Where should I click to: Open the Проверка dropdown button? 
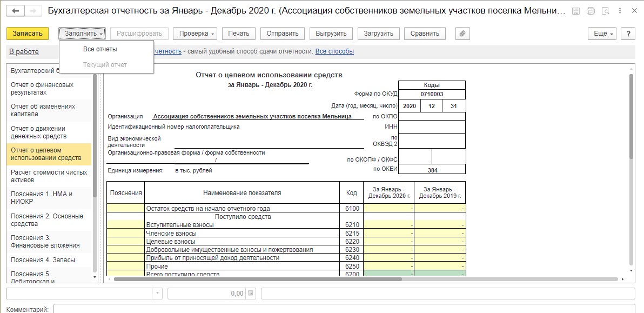195,34
